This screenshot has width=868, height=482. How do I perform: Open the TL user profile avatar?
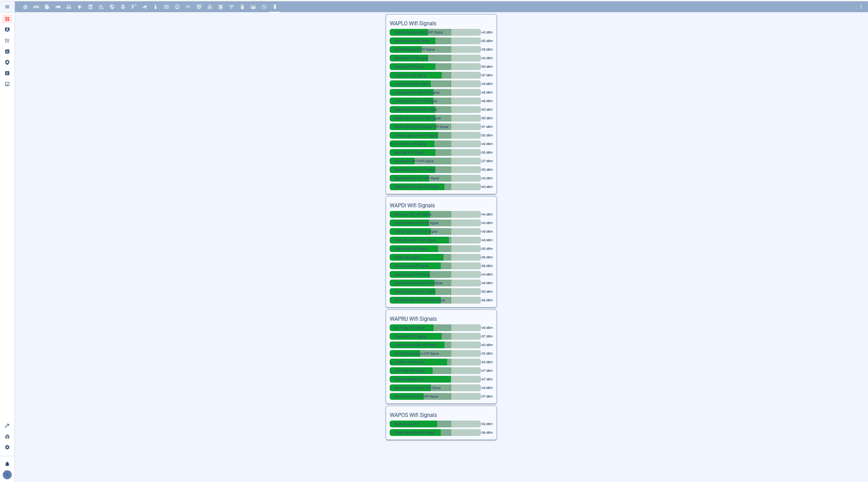pyautogui.click(x=7, y=475)
